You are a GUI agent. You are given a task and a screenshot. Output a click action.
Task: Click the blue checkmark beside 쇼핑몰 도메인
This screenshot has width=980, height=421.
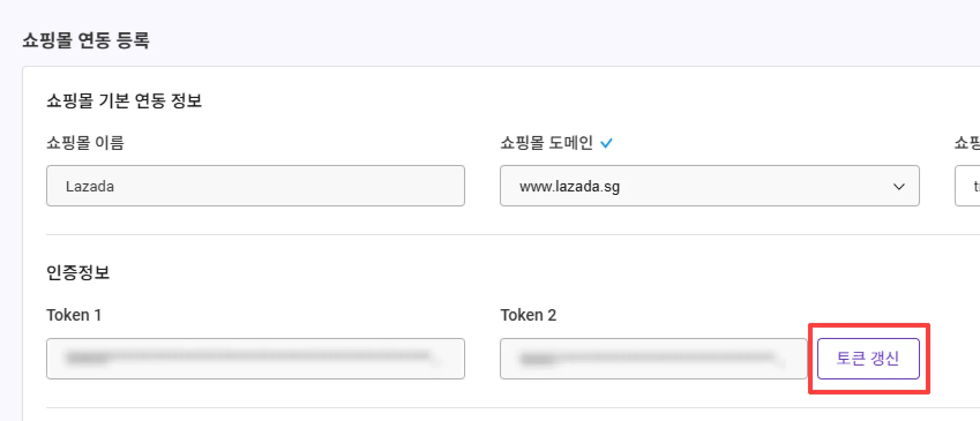[x=606, y=143]
